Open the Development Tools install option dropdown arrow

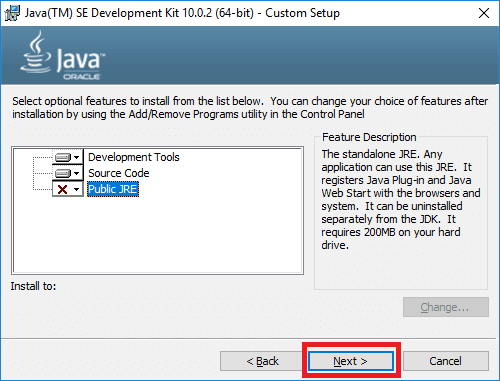tap(77, 157)
